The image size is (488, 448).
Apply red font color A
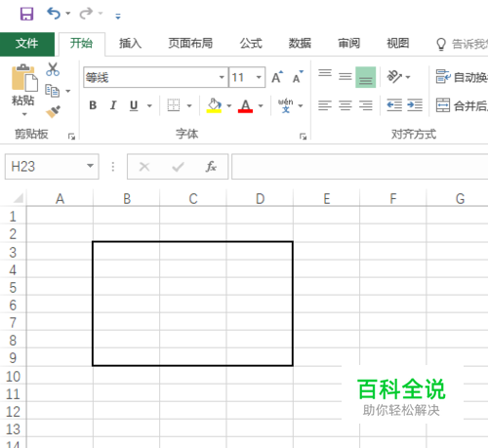coord(245,105)
